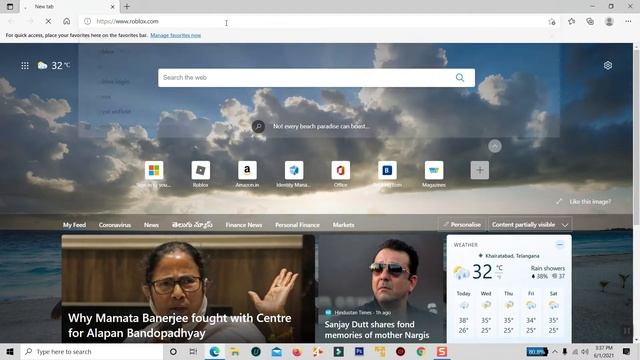The image size is (640, 360).
Task: Expand the Content partially visible dropdown
Action: click(x=530, y=224)
